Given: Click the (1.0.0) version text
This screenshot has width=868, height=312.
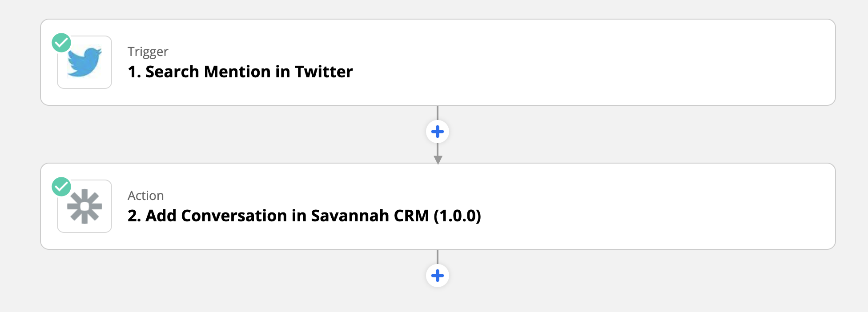Looking at the screenshot, I should 458,216.
